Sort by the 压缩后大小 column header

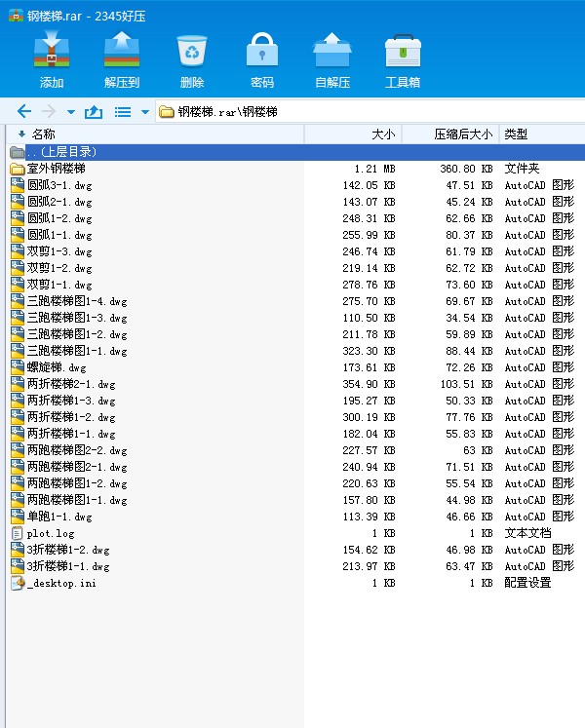click(x=450, y=134)
